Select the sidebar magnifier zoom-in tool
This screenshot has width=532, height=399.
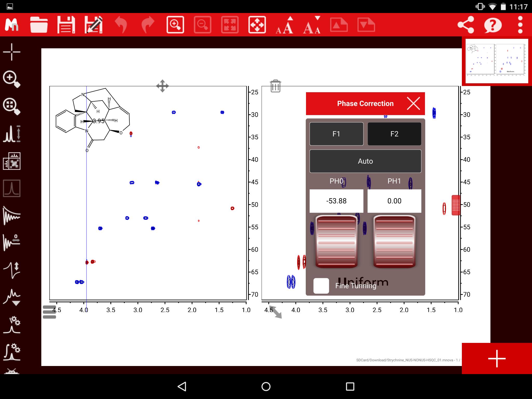(12, 79)
